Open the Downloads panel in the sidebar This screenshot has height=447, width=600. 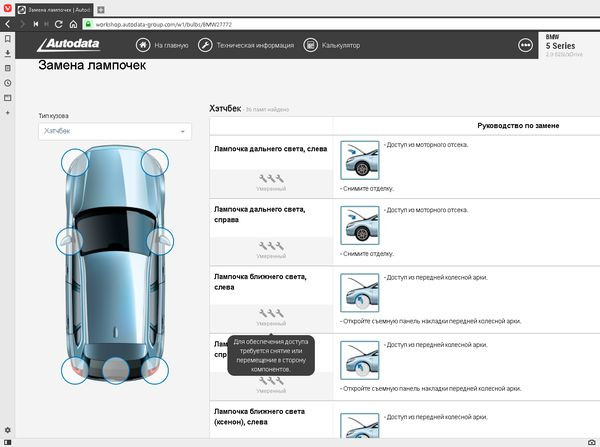click(8, 54)
